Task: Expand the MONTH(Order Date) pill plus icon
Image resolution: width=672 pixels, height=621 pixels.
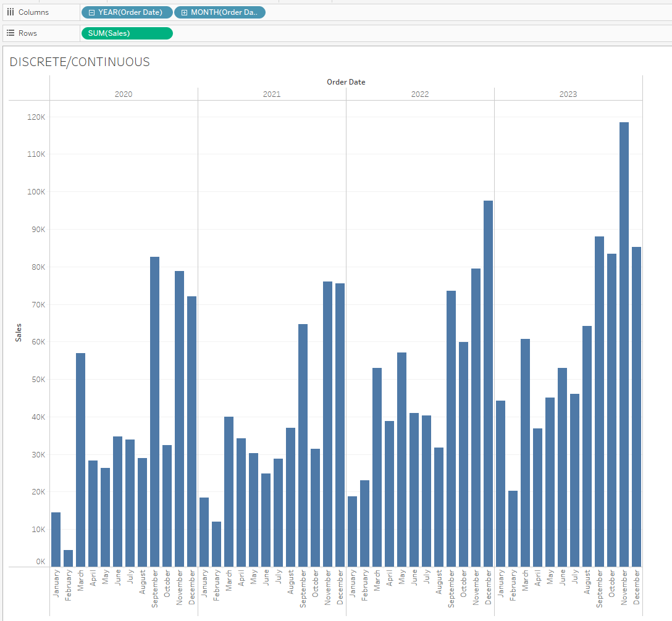Action: (x=184, y=12)
